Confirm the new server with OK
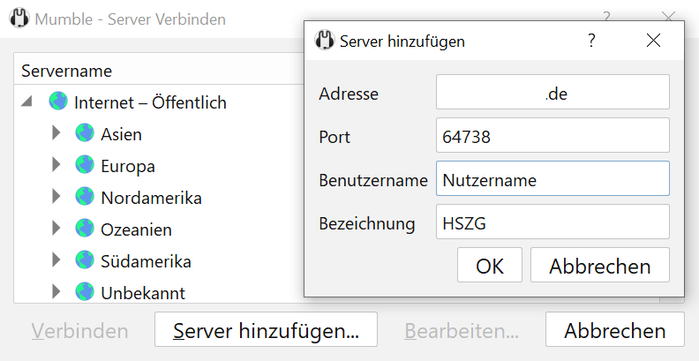Image resolution: width=699 pixels, height=361 pixels. (489, 265)
